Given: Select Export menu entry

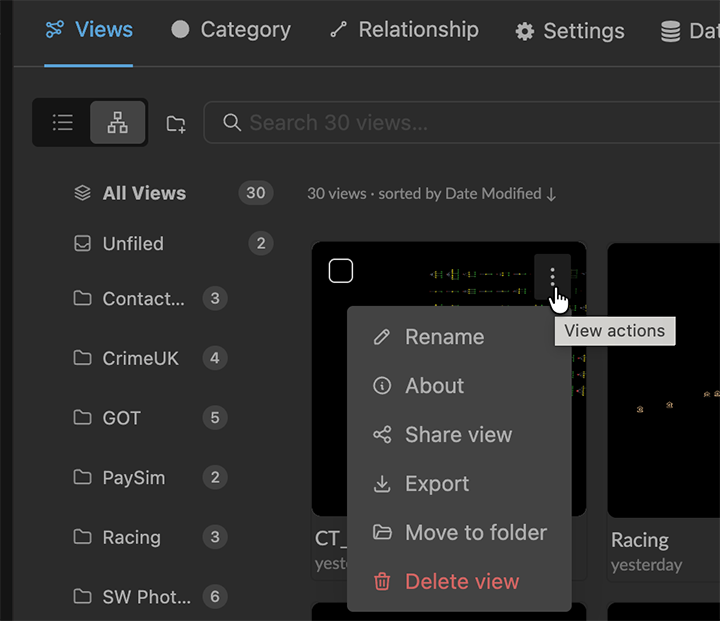Looking at the screenshot, I should (x=459, y=484).
